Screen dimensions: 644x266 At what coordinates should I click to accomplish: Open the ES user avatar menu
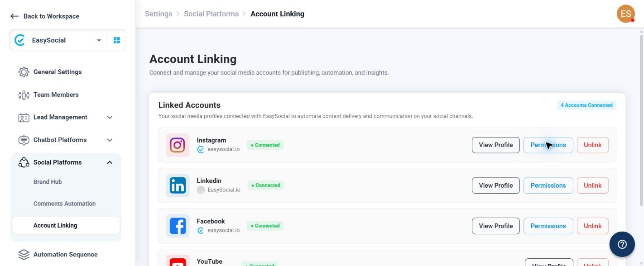pyautogui.click(x=626, y=14)
